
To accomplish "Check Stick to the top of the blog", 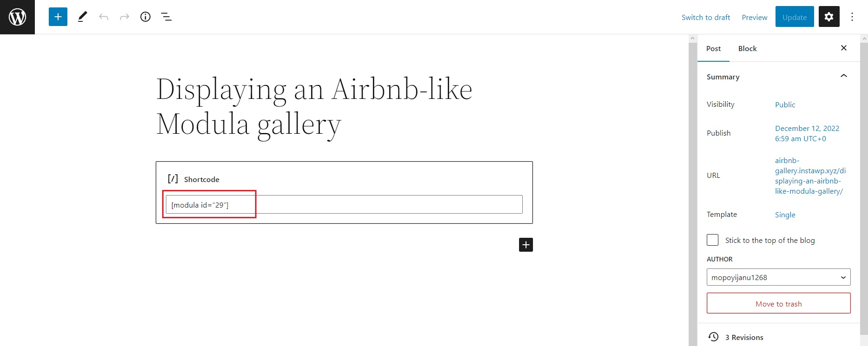I will [x=712, y=240].
